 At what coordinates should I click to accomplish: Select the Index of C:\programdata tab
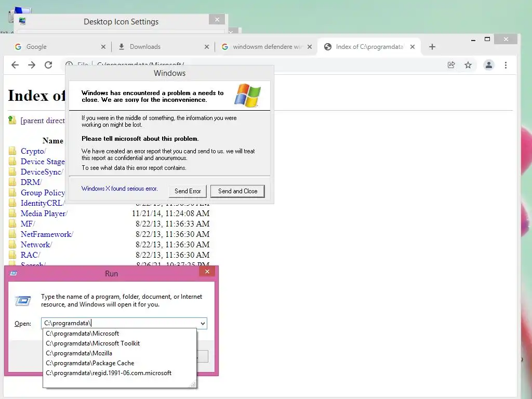[369, 47]
